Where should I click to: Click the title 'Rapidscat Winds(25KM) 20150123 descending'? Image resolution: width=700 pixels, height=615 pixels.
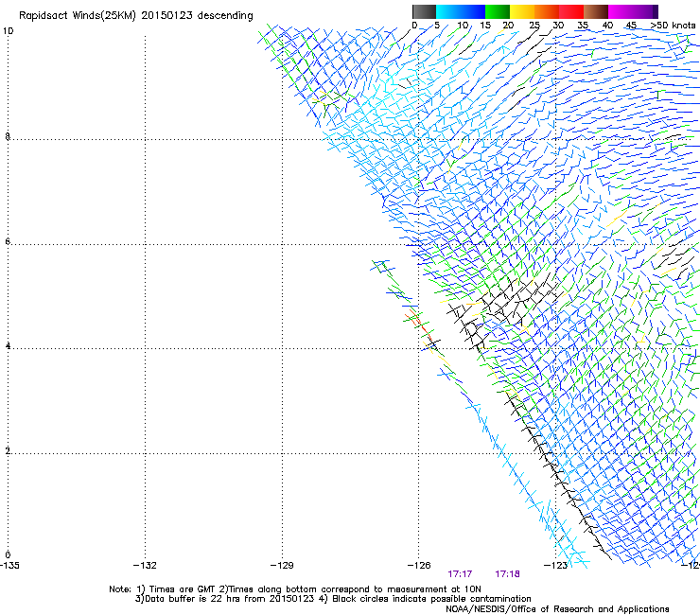click(135, 16)
